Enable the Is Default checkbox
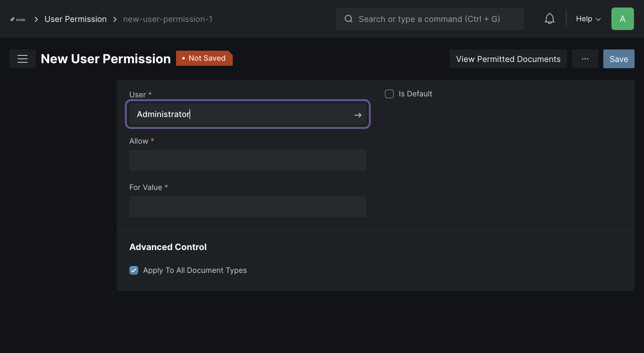Image resolution: width=644 pixels, height=353 pixels. (x=389, y=94)
